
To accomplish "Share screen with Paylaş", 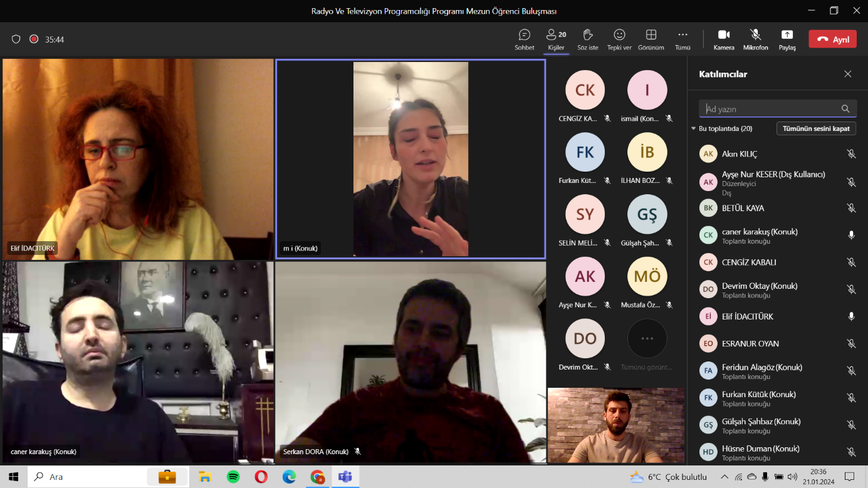I will (787, 39).
